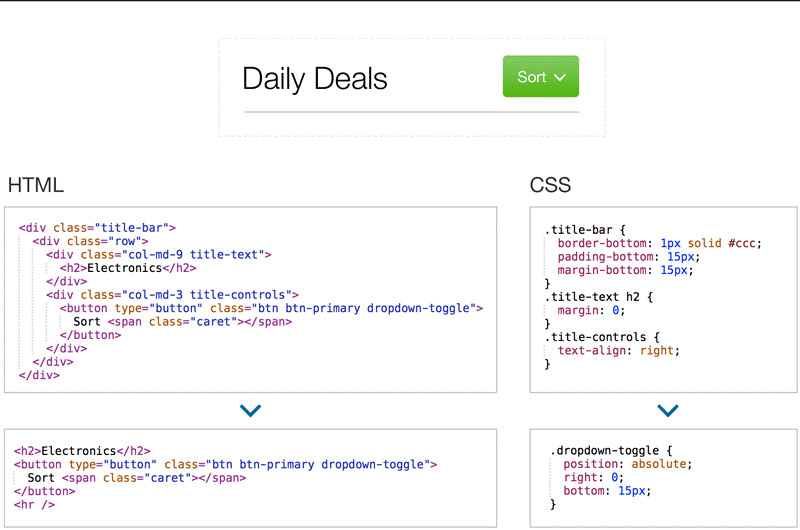Click the Daily Deals heading

tap(314, 79)
